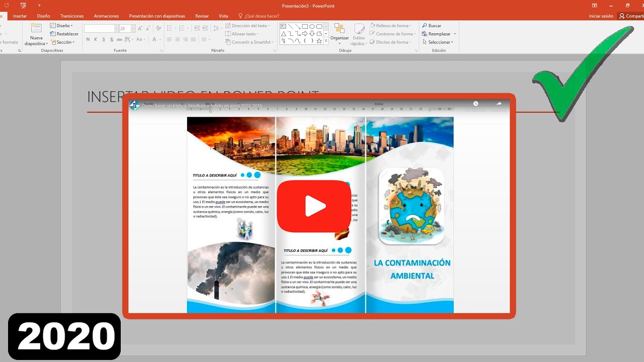Expand the Sección dropdown
This screenshot has width=644, height=362.
(62, 42)
